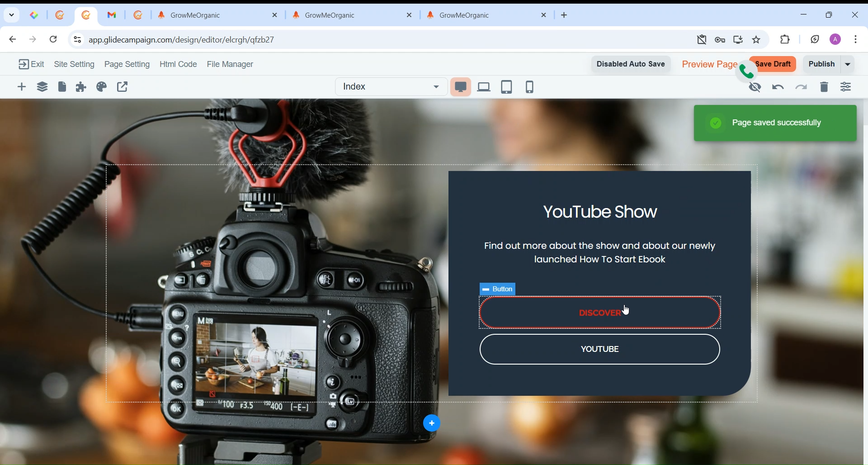
Task: Open the puzzle piece widgets icon
Action: point(81,87)
